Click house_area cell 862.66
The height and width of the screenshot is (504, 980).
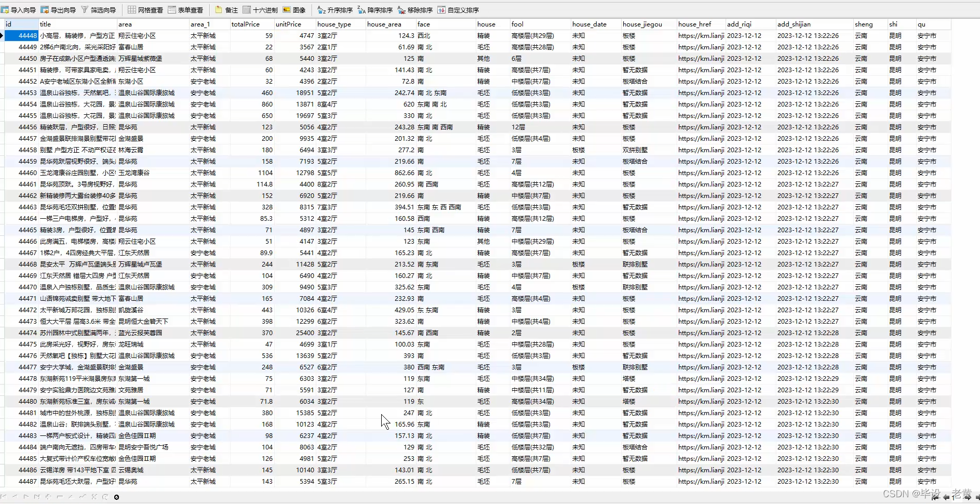coord(391,173)
